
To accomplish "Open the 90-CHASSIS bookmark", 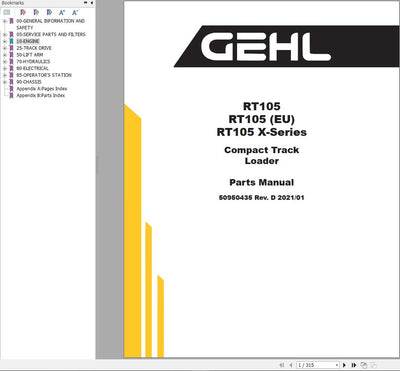I will coord(29,82).
